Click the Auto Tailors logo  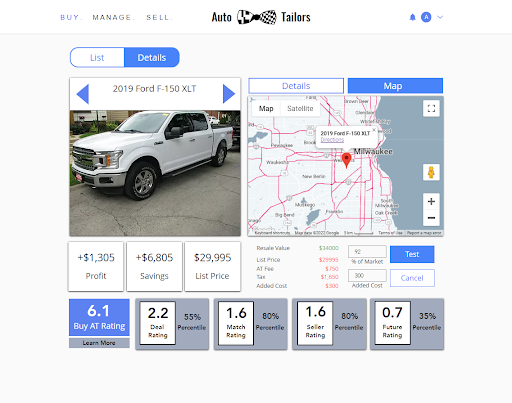[261, 17]
